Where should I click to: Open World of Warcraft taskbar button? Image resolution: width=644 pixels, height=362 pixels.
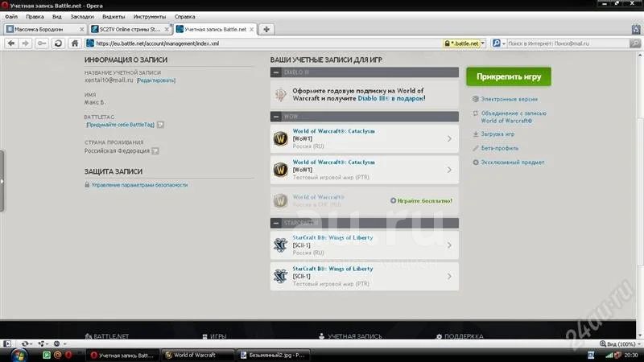pos(197,355)
